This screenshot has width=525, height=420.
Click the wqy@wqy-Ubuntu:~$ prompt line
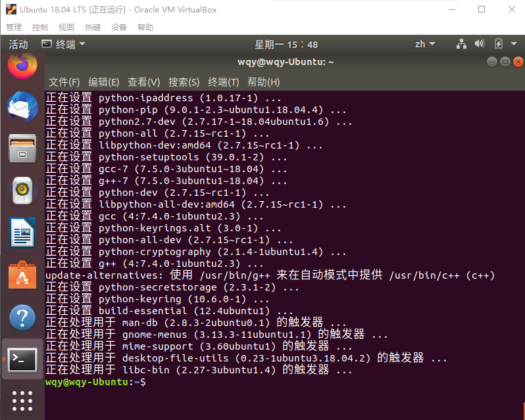[x=96, y=382]
